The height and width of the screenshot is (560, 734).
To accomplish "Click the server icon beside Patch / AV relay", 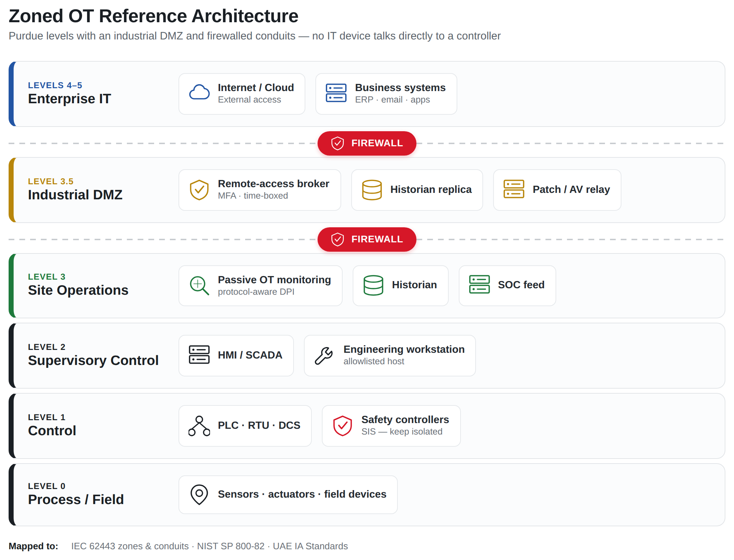I will point(514,189).
